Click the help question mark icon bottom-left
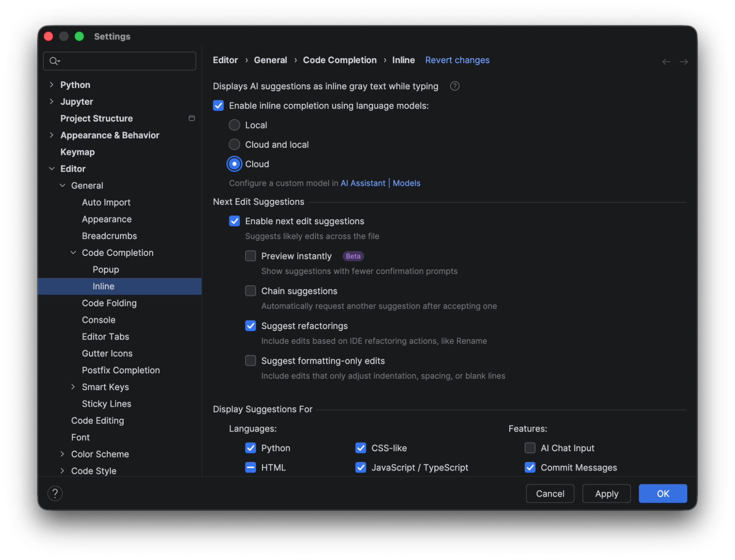735x560 pixels. (x=55, y=493)
